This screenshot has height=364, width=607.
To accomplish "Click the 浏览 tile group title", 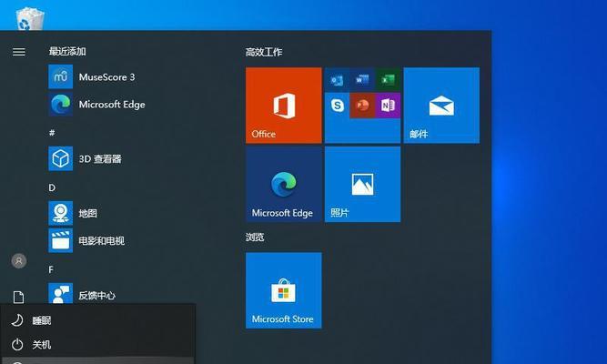I will [255, 237].
